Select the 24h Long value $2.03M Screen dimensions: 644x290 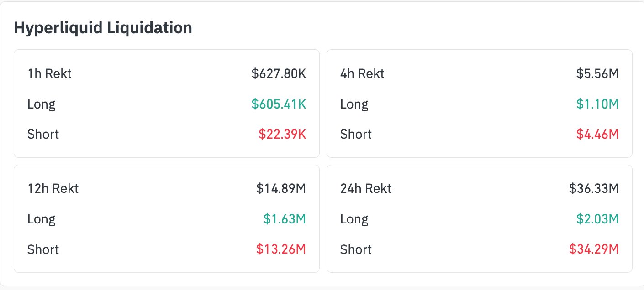[597, 219]
